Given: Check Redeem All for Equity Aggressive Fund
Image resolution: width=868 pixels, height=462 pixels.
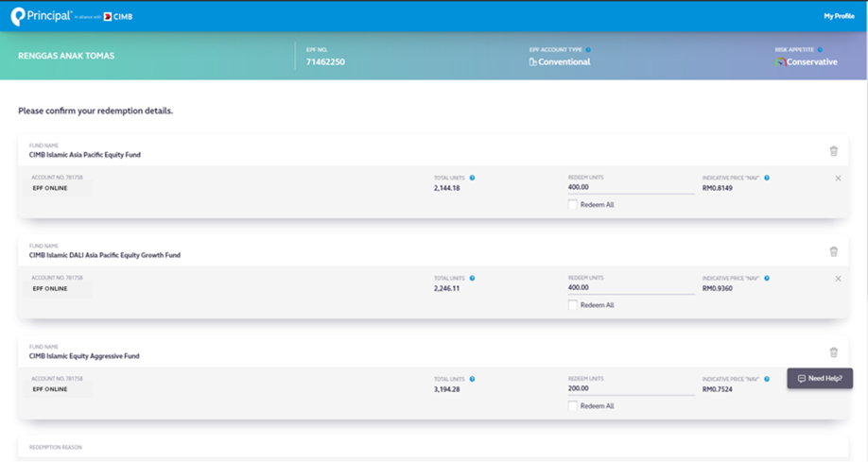Looking at the screenshot, I should [573, 406].
